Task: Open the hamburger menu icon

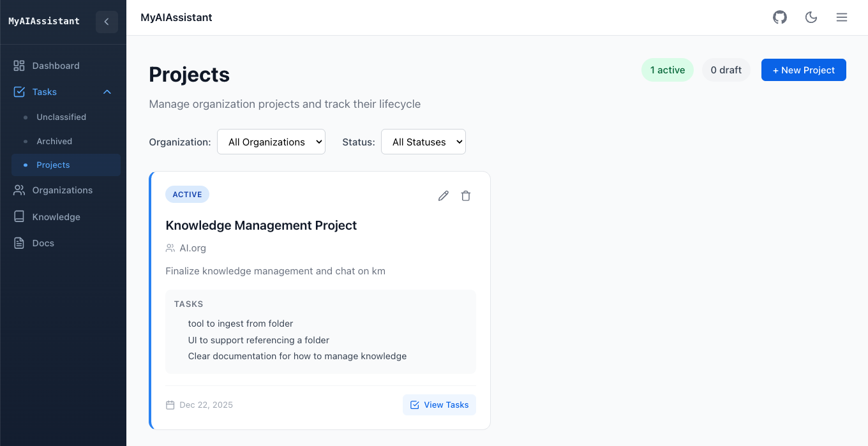Action: pos(842,17)
